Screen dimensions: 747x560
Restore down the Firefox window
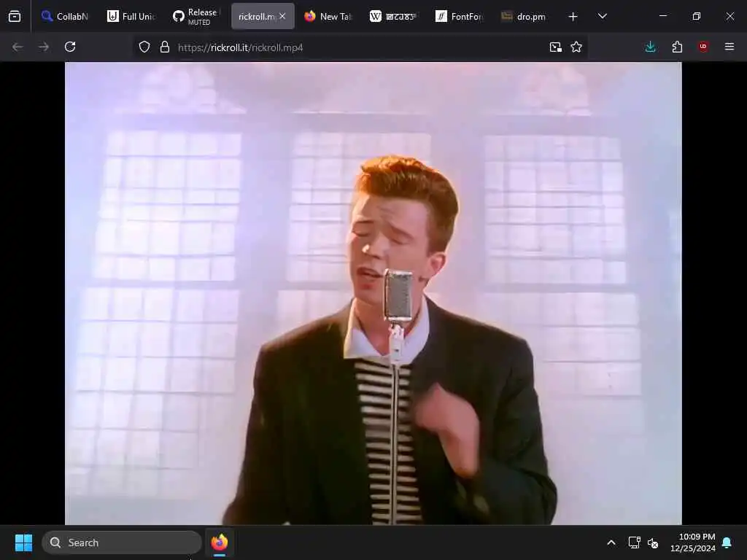697,16
